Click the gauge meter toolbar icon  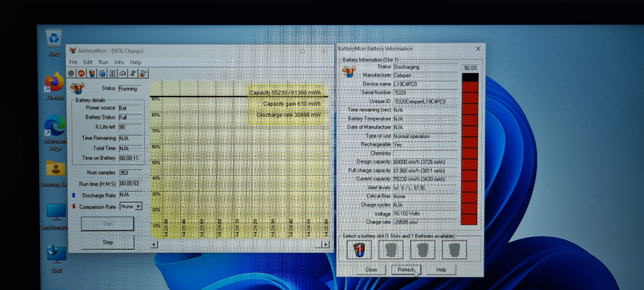123,73
